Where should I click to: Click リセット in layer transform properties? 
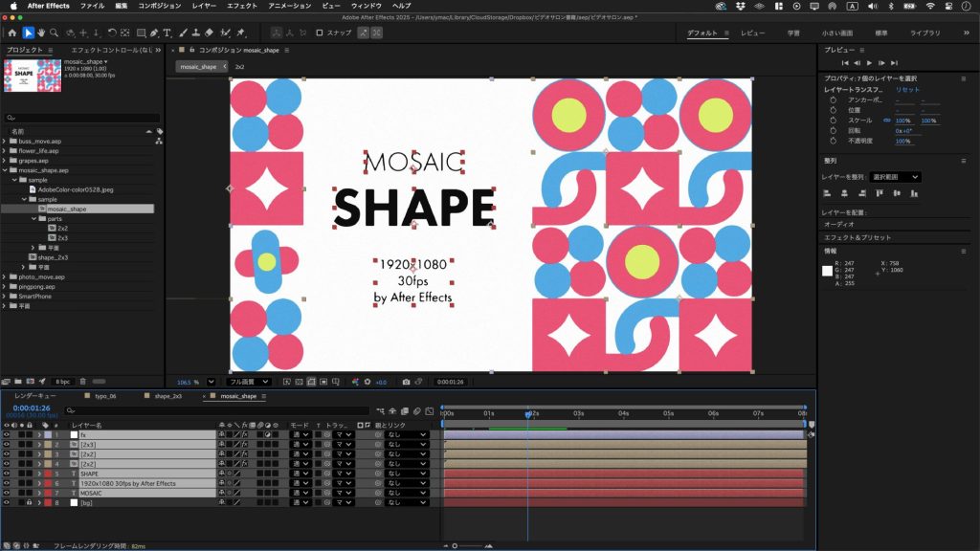tap(907, 89)
